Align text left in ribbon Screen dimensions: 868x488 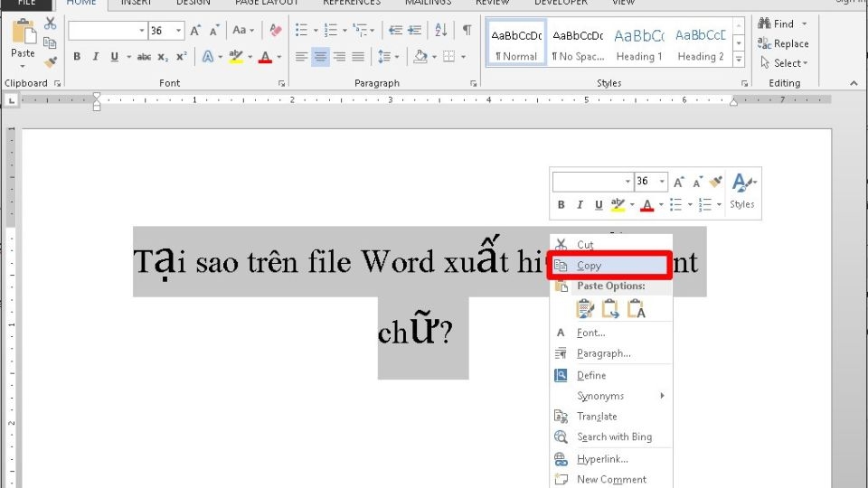tap(301, 56)
